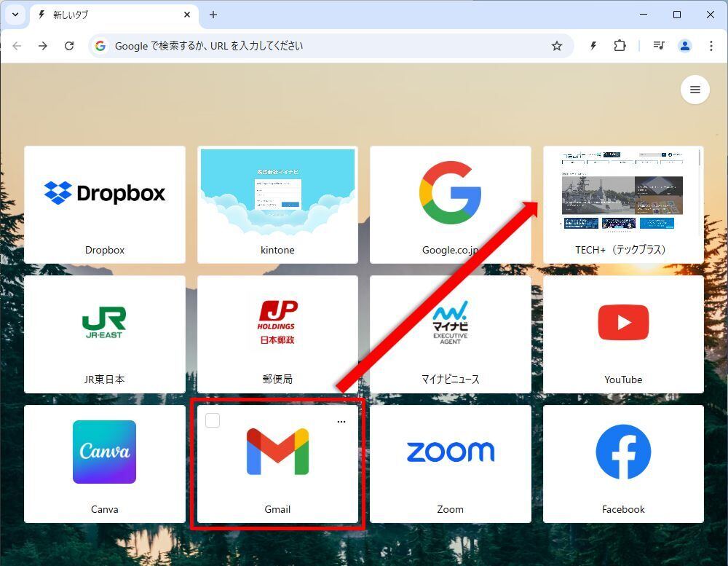Click the Google G icon in address bar
728x566 pixels.
tap(100, 46)
